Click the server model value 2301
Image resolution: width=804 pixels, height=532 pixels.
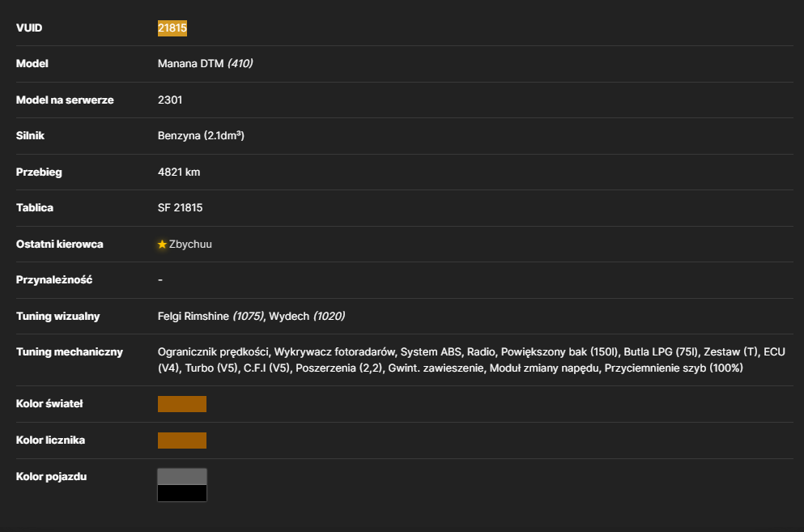[x=170, y=100]
